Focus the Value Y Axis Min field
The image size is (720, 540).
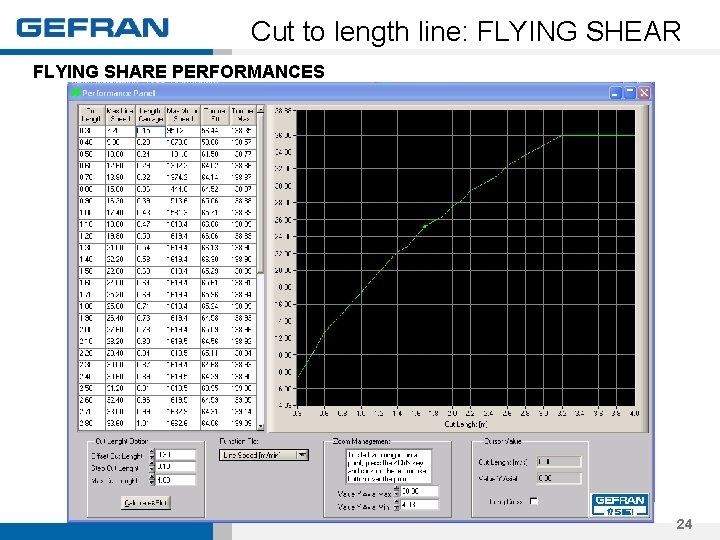point(420,505)
